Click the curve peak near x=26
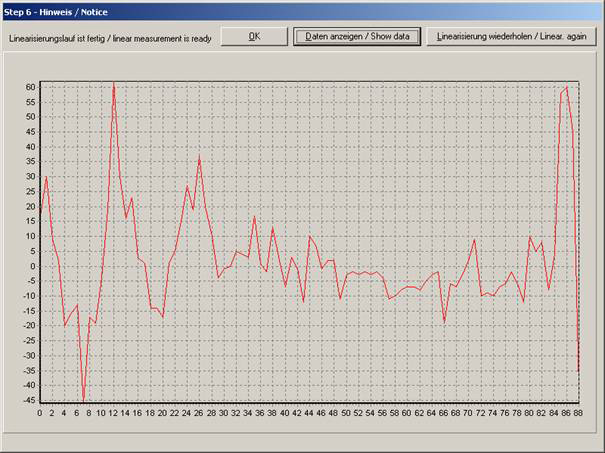605x453 pixels. 199,157
